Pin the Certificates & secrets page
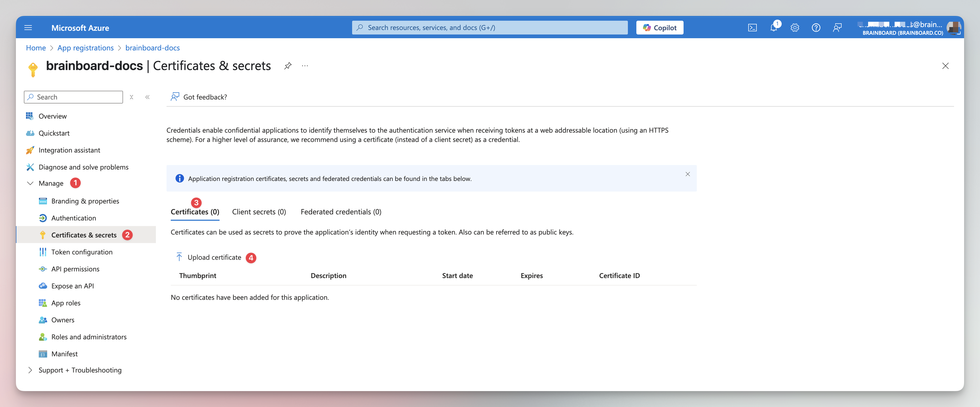Screen dimensions: 980x407 coord(288,66)
